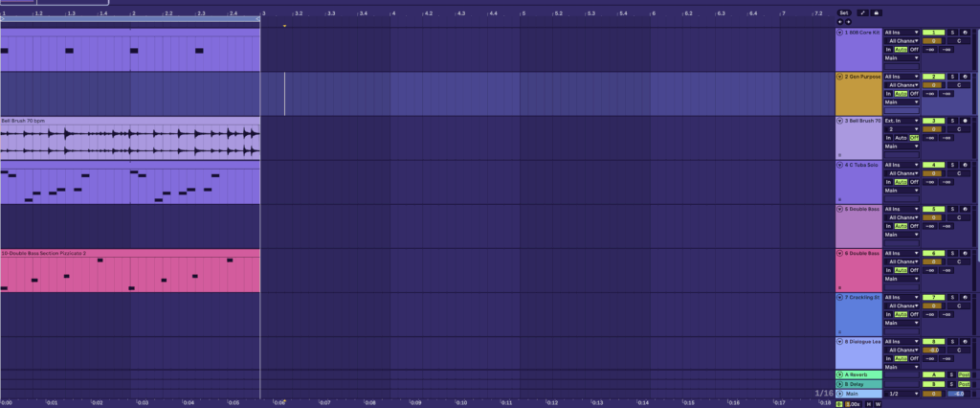The width and height of the screenshot is (980, 408).
Task: Arm recording on 2 Gen Purpose track
Action: pyautogui.click(x=966, y=77)
